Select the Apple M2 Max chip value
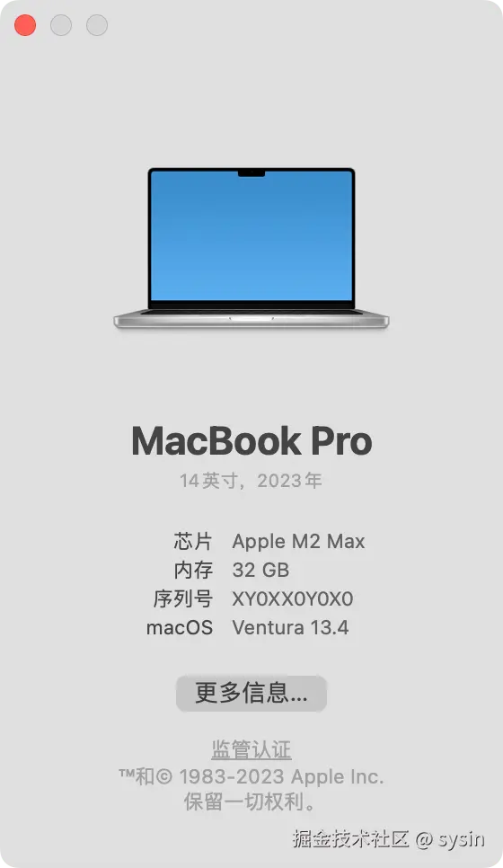This screenshot has height=868, width=503. click(x=298, y=542)
